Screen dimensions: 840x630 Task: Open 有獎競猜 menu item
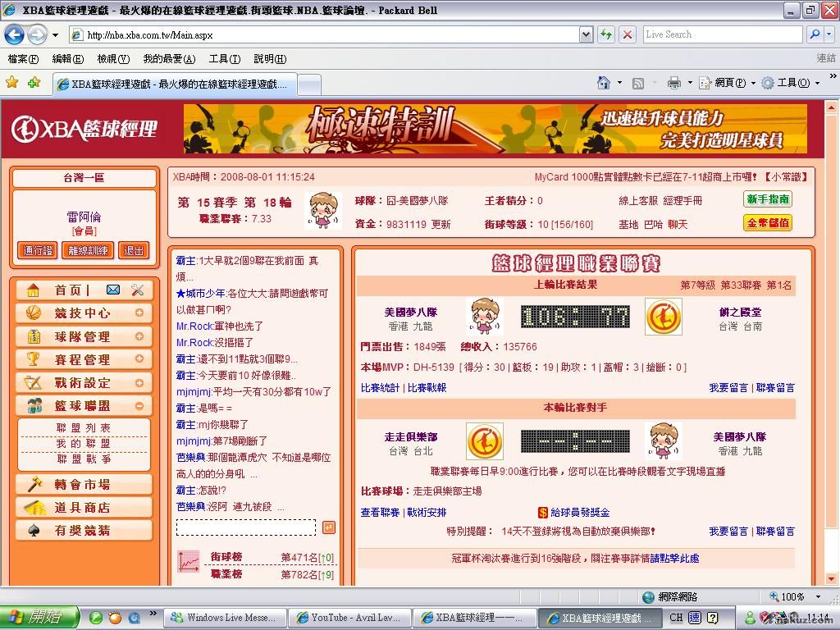point(84,531)
